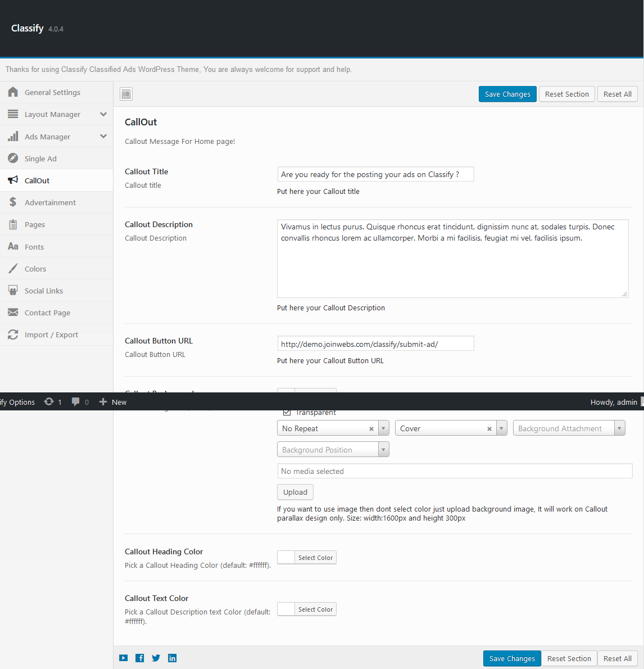The image size is (644, 669).
Task: Open the Background Position dropdown
Action: (x=333, y=449)
